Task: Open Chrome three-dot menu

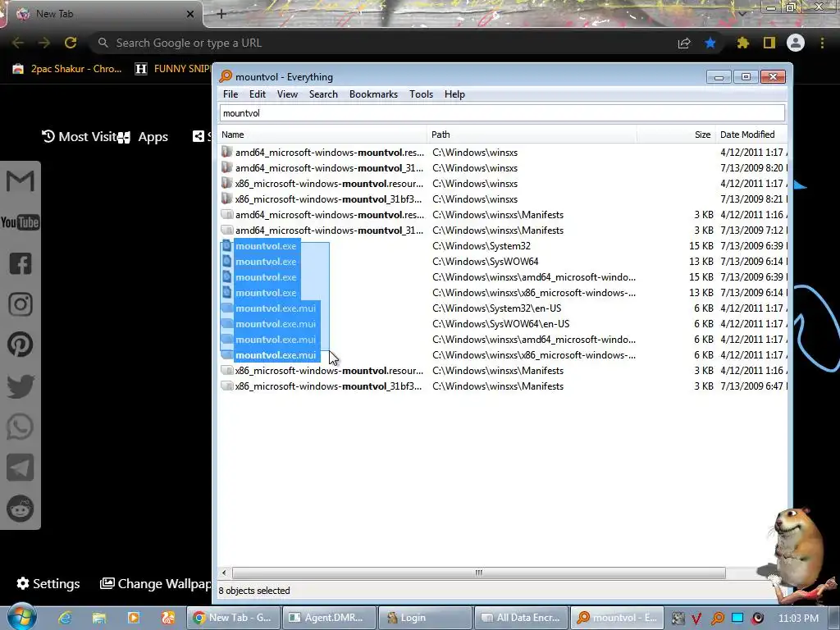Action: pos(822,43)
